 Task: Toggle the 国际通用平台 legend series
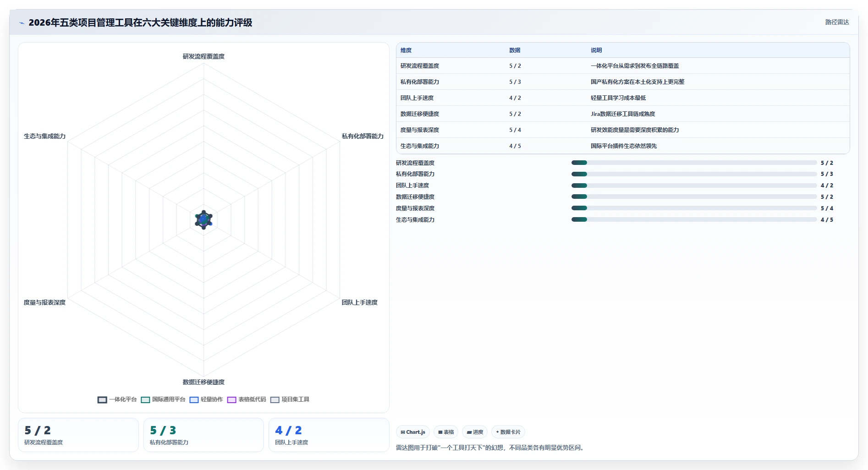(163, 399)
